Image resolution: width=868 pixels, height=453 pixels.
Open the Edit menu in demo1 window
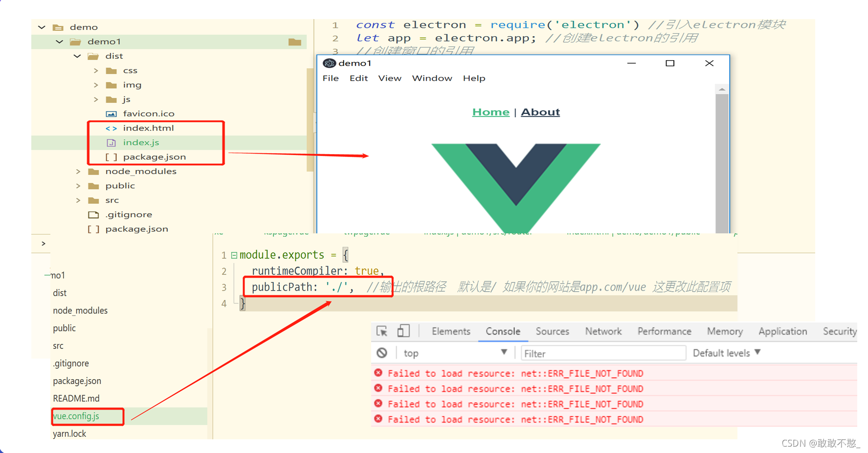pos(358,78)
